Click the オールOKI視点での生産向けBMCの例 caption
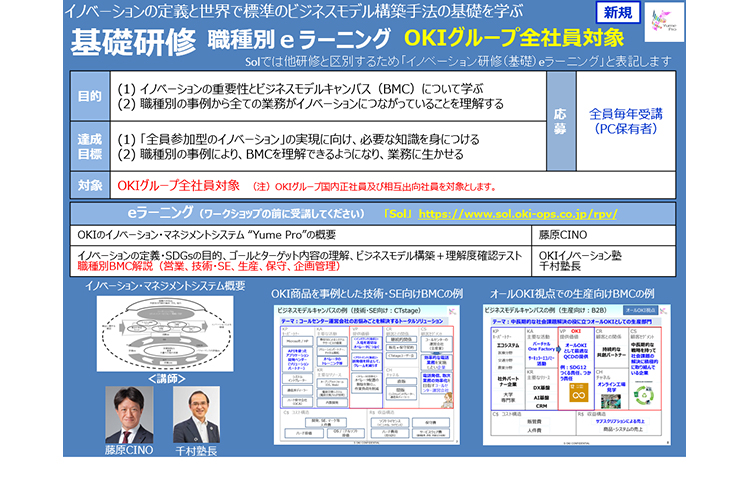The width and height of the screenshot is (750, 500). tap(572, 294)
